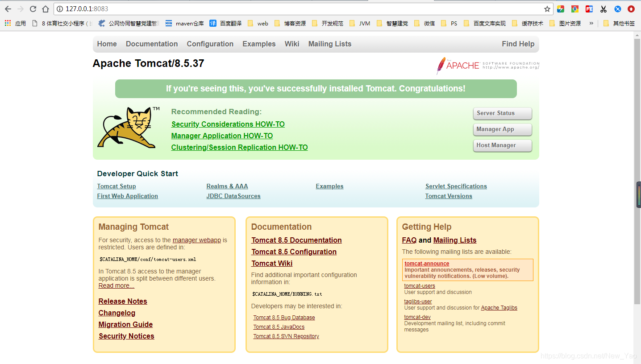641x364 pixels.
Task: Expand hidden bookmarks with the » chevron
Action: tap(591, 23)
